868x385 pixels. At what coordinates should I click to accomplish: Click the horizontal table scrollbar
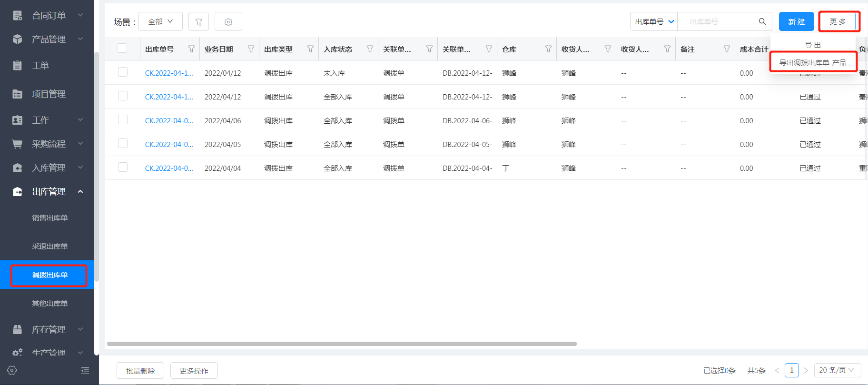(x=342, y=344)
